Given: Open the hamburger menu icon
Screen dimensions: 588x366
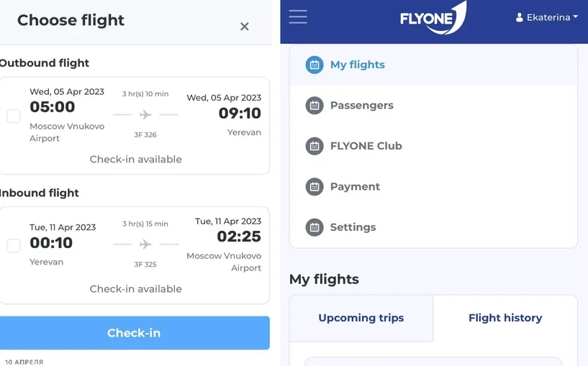Looking at the screenshot, I should click(298, 17).
